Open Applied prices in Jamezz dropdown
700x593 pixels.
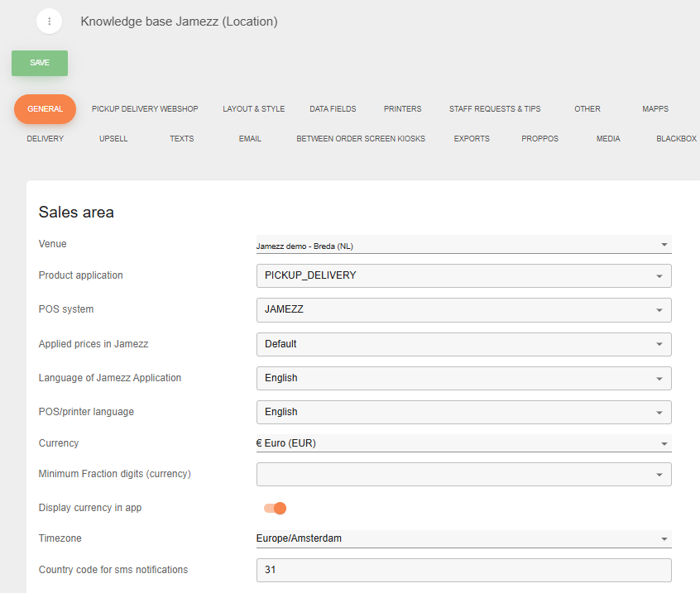[463, 344]
